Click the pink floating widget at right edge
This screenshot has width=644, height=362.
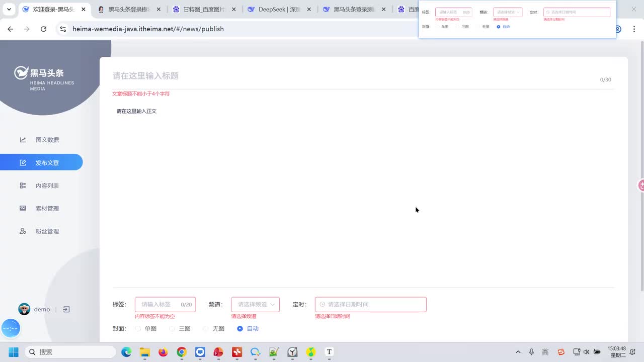pos(641,186)
